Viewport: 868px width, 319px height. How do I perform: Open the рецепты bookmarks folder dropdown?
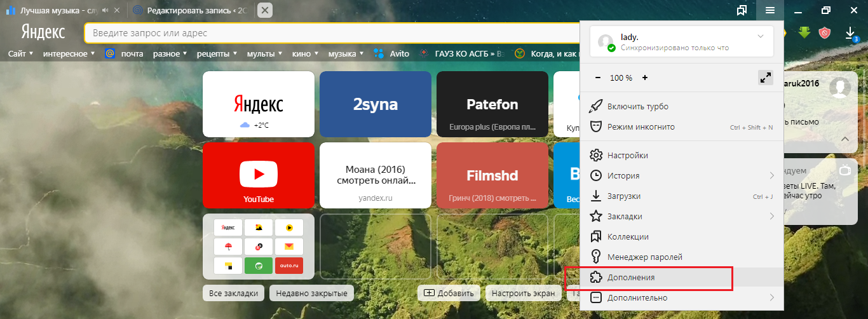tap(217, 53)
